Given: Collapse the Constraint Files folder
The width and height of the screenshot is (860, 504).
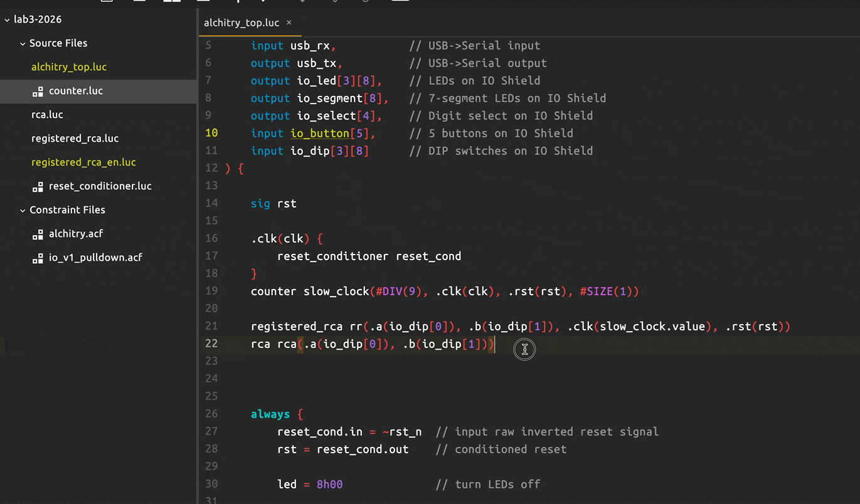Looking at the screenshot, I should [x=23, y=210].
